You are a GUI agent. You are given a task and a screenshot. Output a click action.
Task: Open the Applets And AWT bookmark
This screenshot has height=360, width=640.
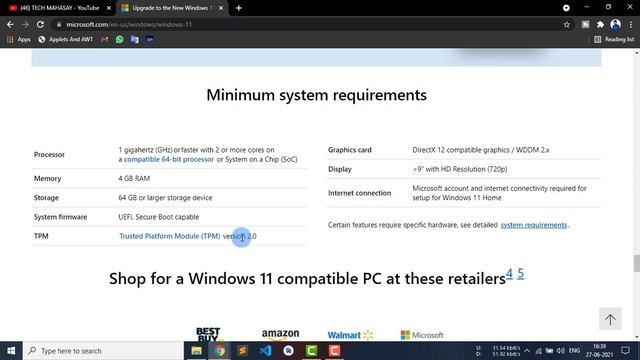tap(66, 39)
